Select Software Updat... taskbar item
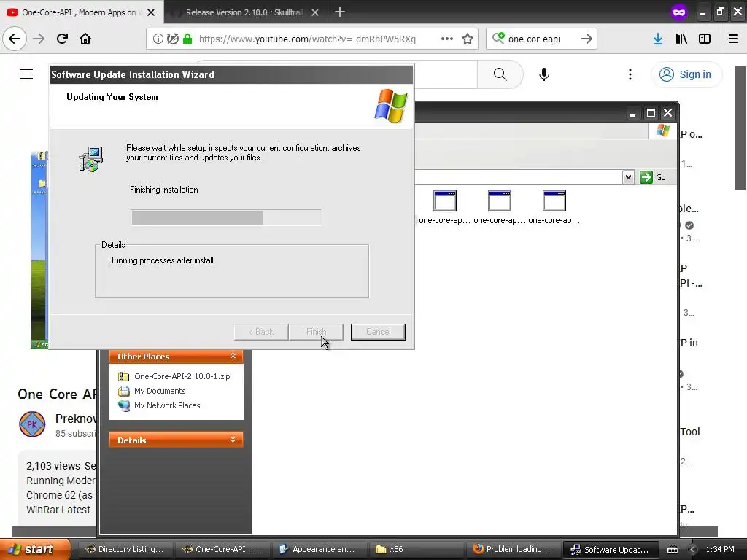 (611, 549)
